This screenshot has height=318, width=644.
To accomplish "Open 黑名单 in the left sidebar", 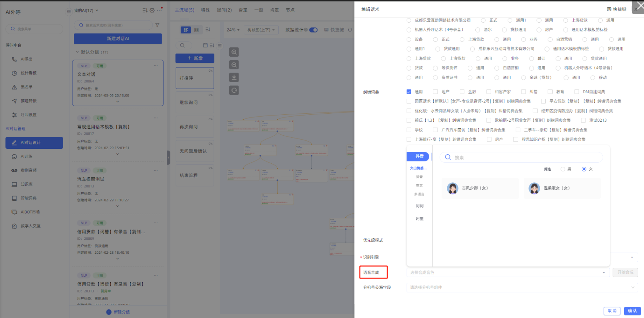I will (26, 87).
